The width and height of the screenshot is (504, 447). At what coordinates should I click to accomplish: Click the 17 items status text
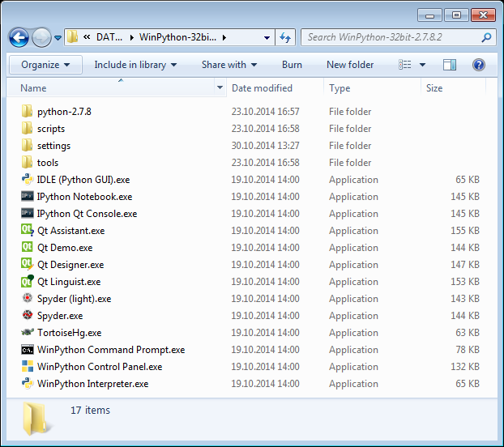point(90,410)
